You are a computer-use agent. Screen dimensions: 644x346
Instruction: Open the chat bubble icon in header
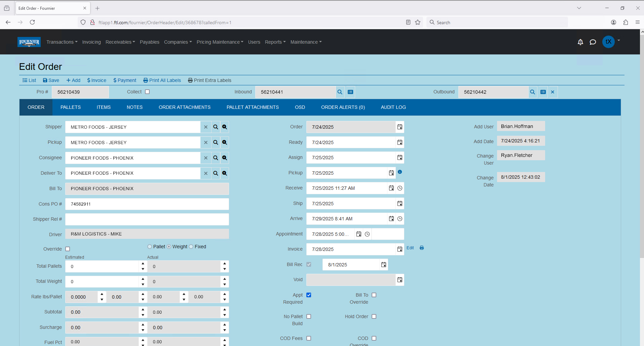pyautogui.click(x=593, y=42)
